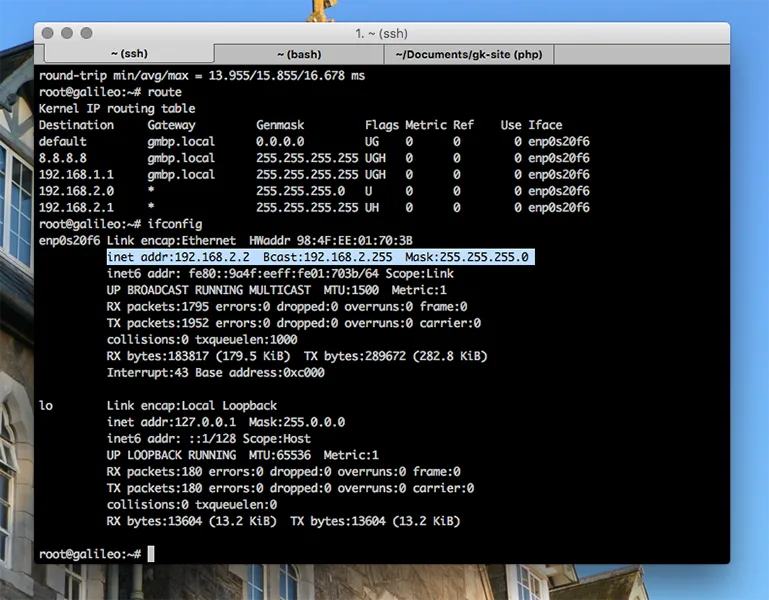Screen dimensions: 769x600
Task: Click the 192.168.2.1 destination entry
Action: click(76, 208)
